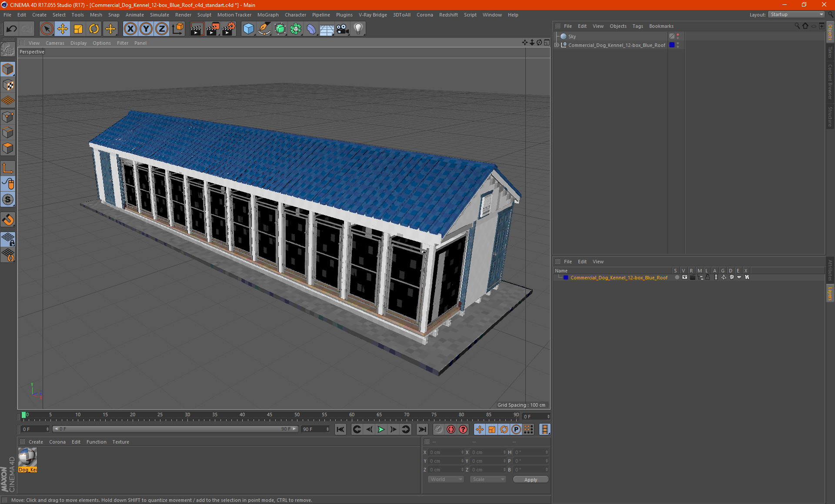Open the MoGraph menu
Image resolution: width=835 pixels, height=504 pixels.
tap(268, 15)
